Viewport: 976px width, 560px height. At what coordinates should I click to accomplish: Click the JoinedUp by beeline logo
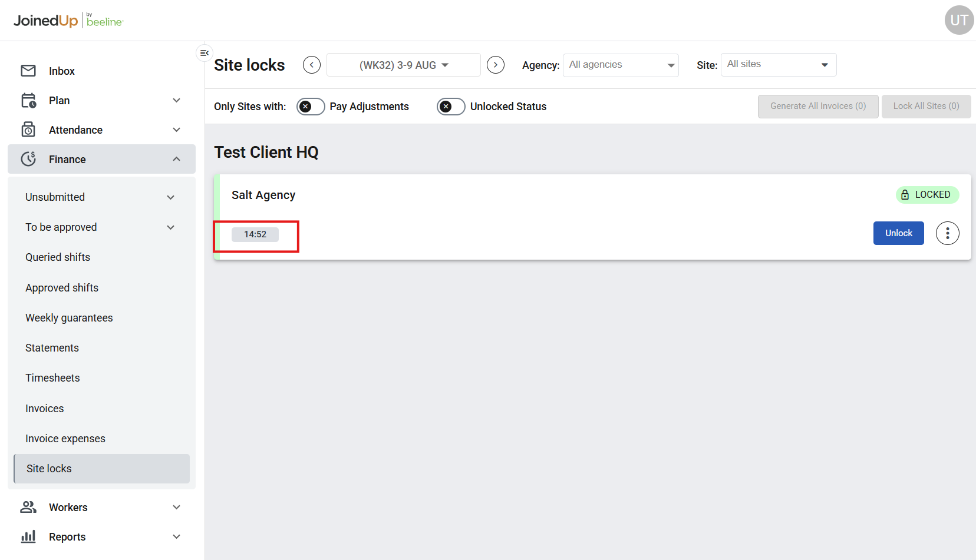[68, 21]
